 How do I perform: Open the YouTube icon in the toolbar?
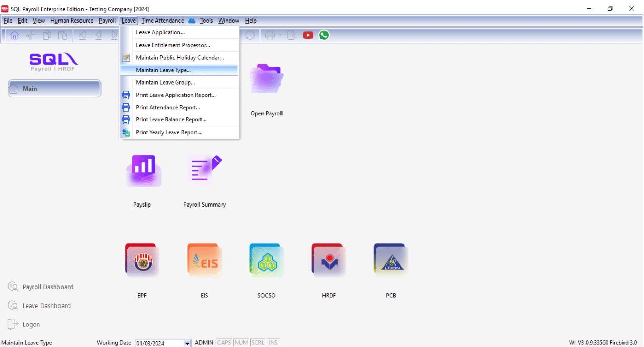pos(308,35)
